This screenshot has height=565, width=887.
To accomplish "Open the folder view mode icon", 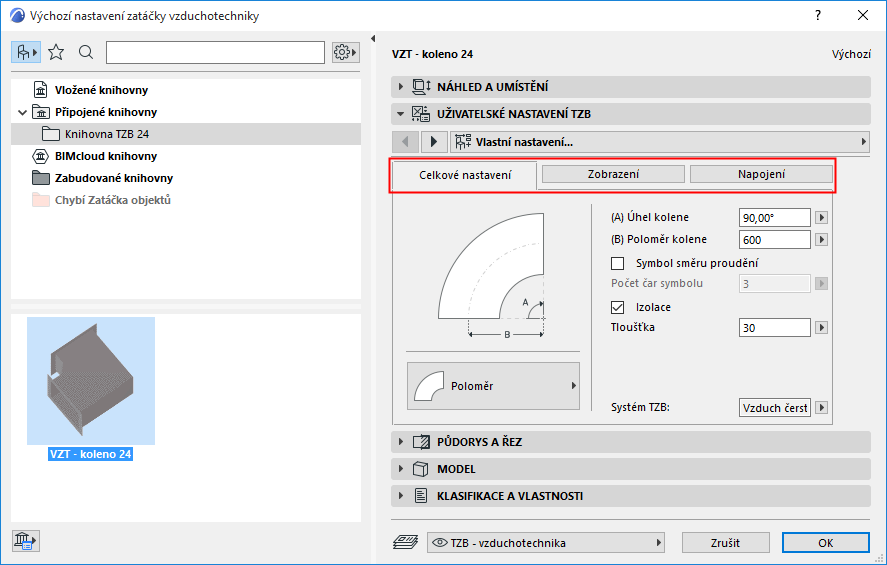I will 26,52.
